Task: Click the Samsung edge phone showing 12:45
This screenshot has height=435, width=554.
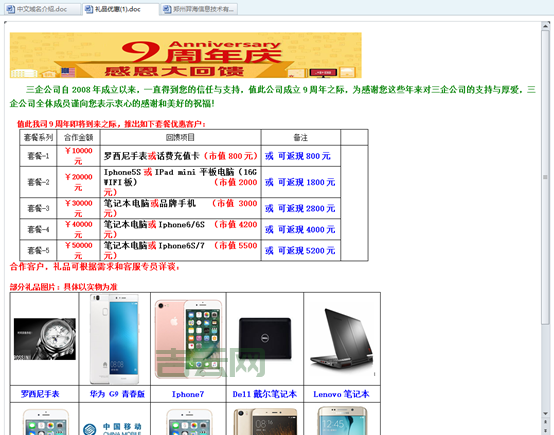Action: tap(342, 421)
